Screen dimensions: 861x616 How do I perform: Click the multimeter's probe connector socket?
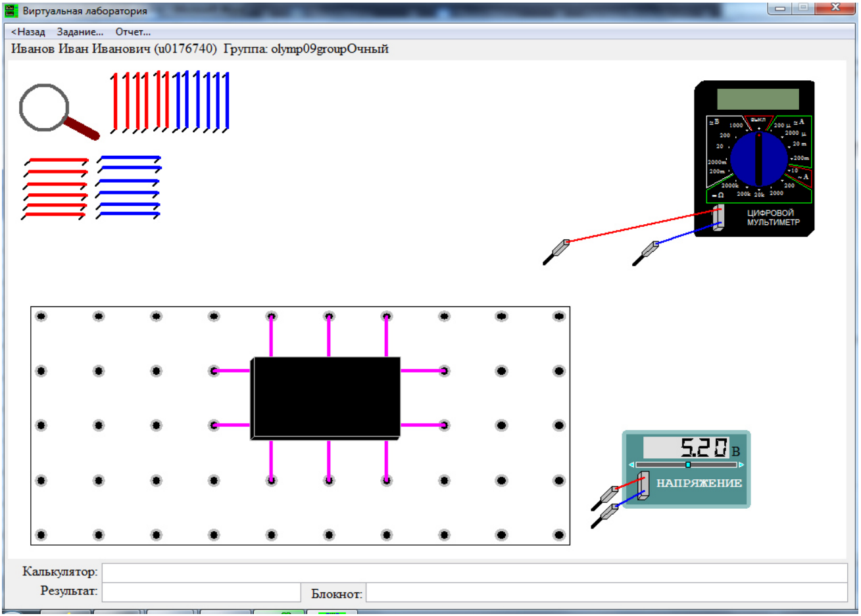718,217
